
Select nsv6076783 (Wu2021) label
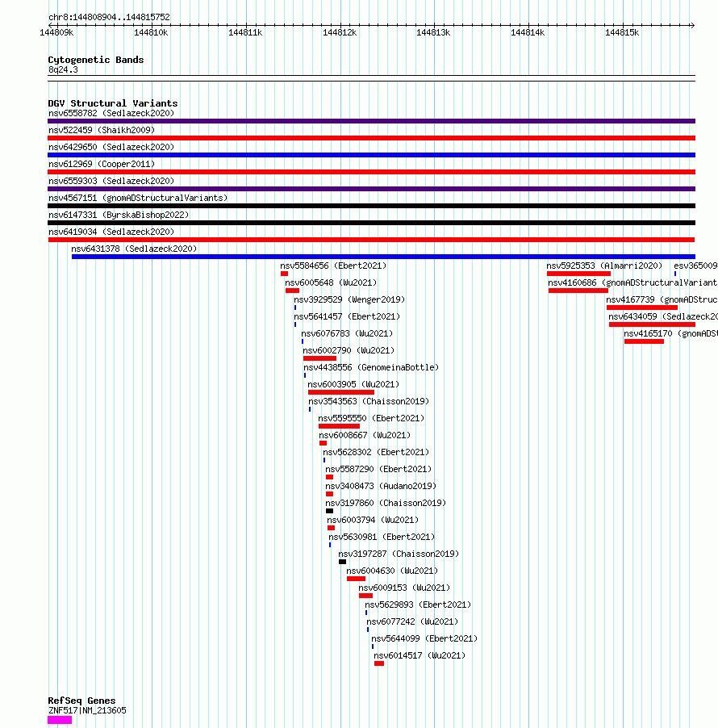[347, 333]
